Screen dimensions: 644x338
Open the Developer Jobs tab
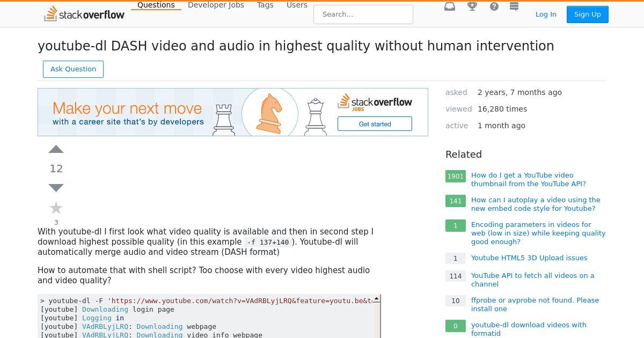(216, 5)
